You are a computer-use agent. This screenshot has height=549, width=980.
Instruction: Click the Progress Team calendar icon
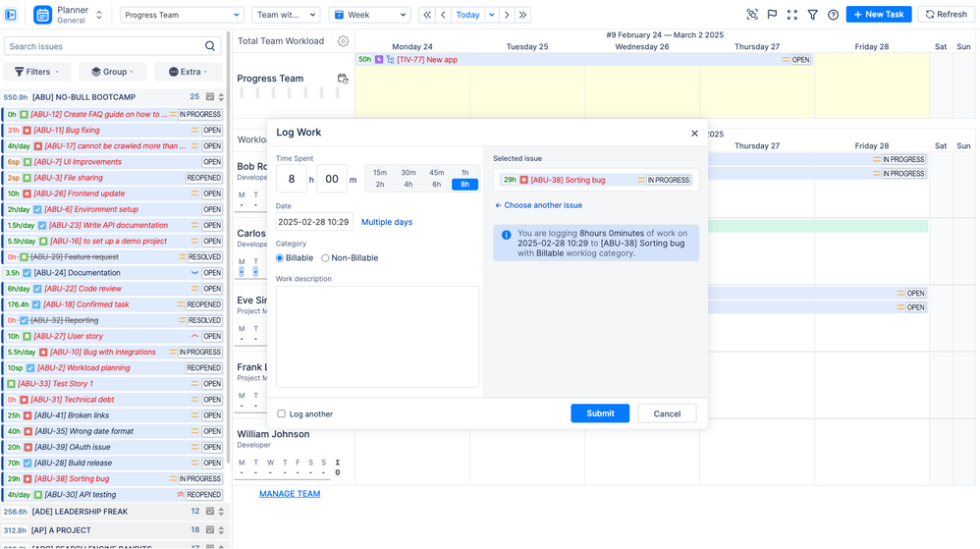(x=343, y=79)
